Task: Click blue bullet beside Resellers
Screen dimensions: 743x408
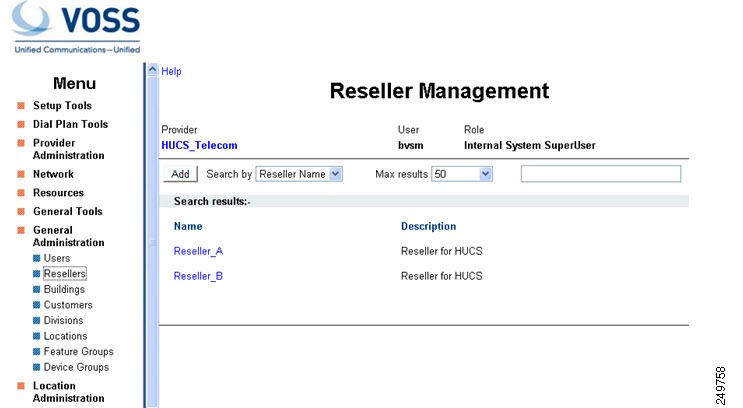Action: (x=36, y=274)
